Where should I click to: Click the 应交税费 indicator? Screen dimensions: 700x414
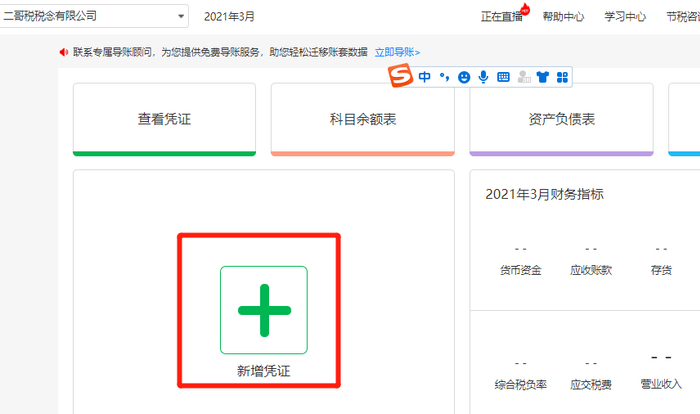click(591, 385)
